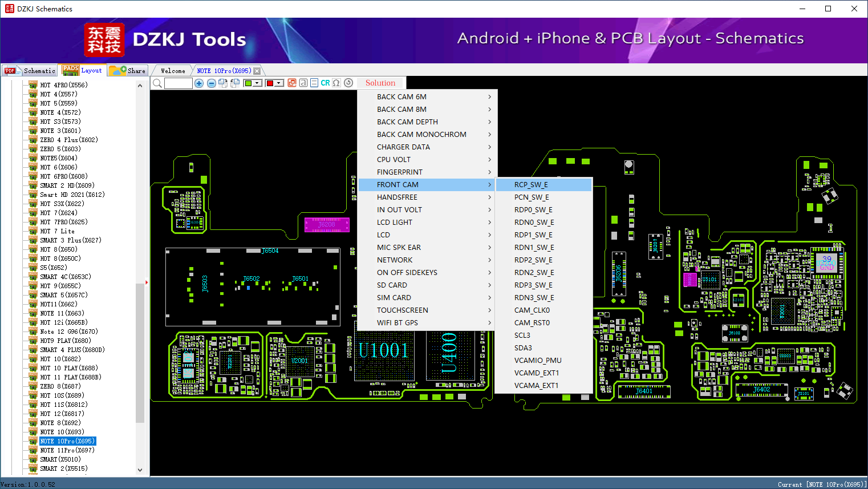This screenshot has height=489, width=868.
Task: Click the circular reset arrow toolbar icon
Action: click(x=348, y=83)
